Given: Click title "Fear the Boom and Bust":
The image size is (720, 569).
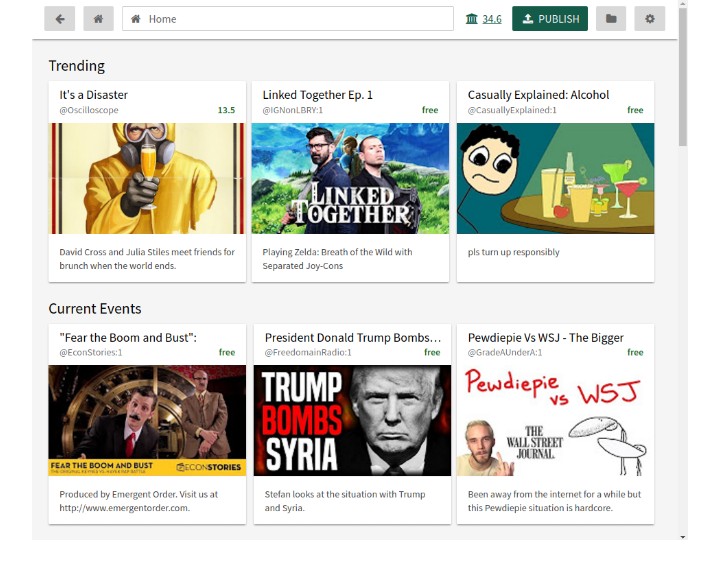Looking at the screenshot, I should pos(128,338).
